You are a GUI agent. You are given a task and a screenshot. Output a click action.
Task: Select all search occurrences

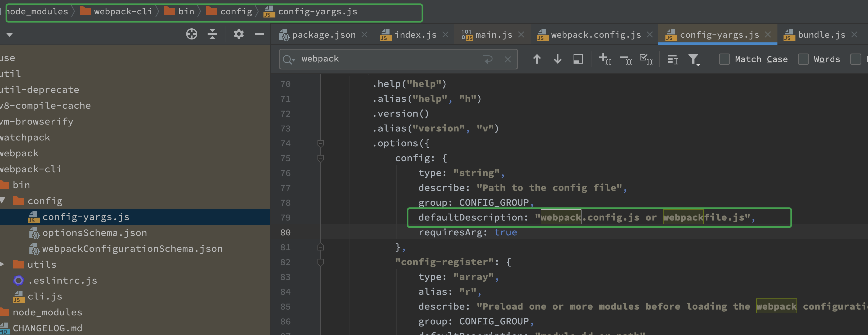point(646,59)
